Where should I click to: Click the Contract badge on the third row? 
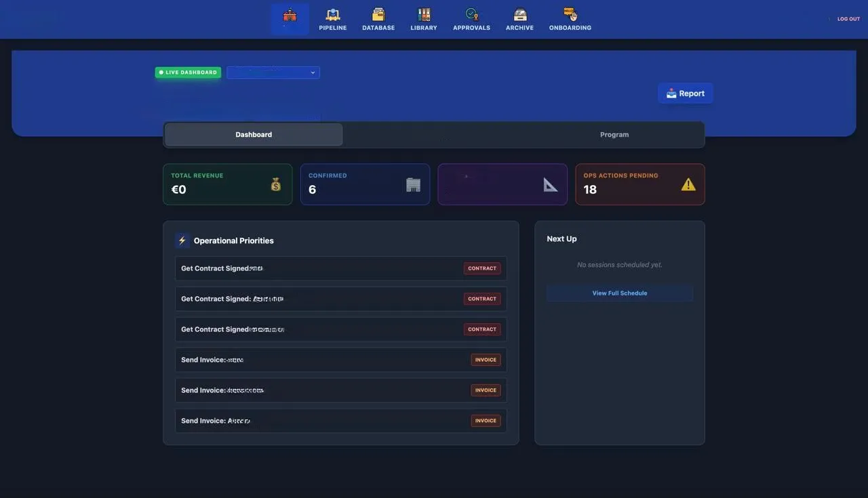coord(482,329)
